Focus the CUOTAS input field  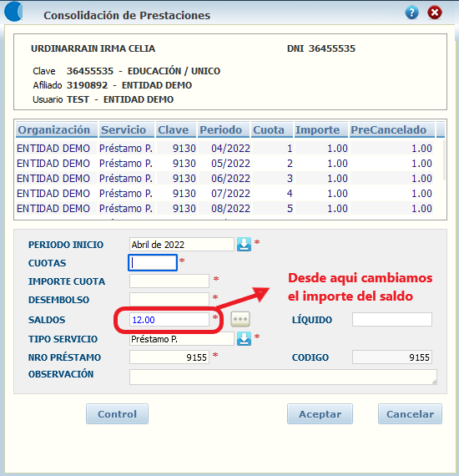click(153, 263)
